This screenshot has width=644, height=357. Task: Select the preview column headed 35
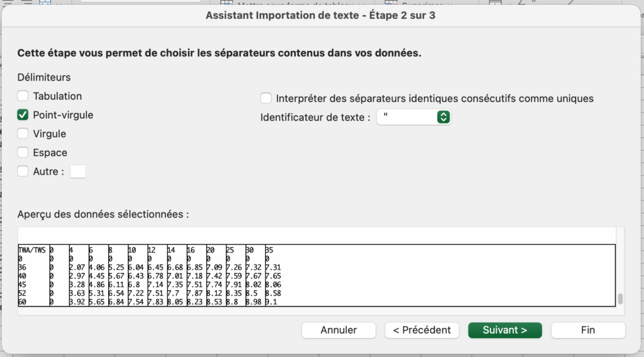point(270,250)
